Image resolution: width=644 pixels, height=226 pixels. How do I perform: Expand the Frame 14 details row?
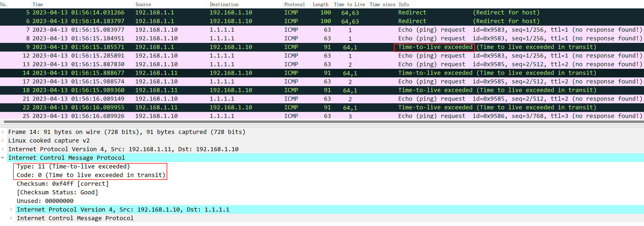coord(3,132)
